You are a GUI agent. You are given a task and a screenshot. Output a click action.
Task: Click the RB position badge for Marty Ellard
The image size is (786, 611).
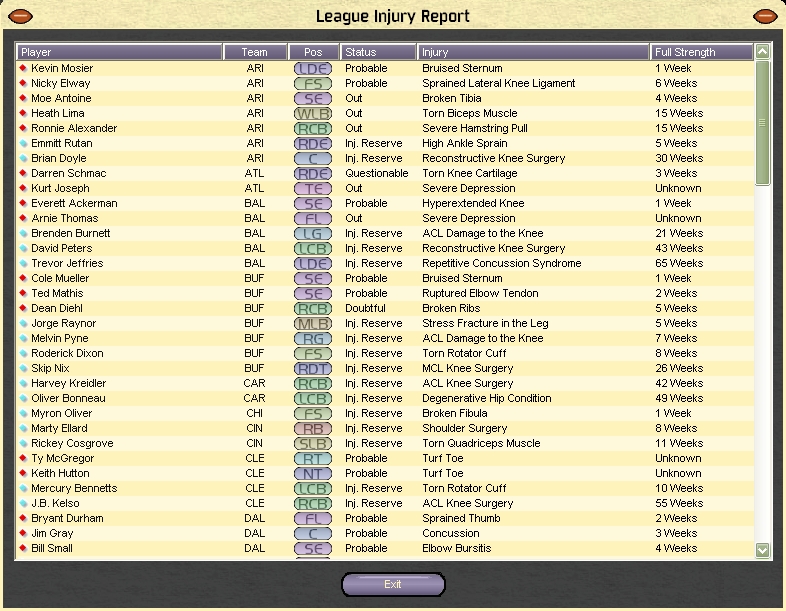pos(313,429)
